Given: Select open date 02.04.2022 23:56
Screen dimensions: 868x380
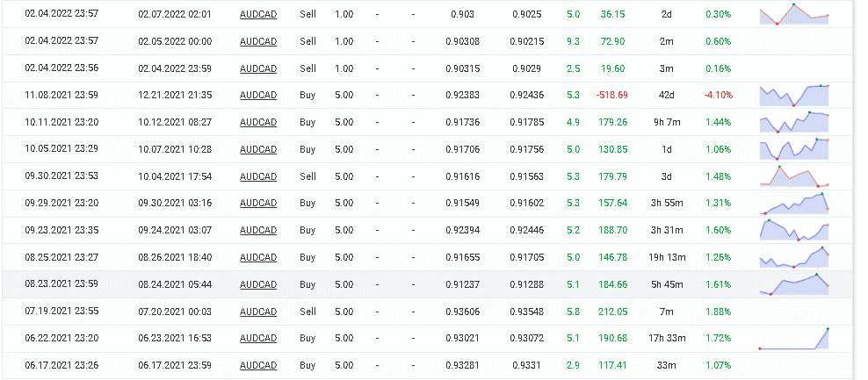Looking at the screenshot, I should pyautogui.click(x=62, y=68).
